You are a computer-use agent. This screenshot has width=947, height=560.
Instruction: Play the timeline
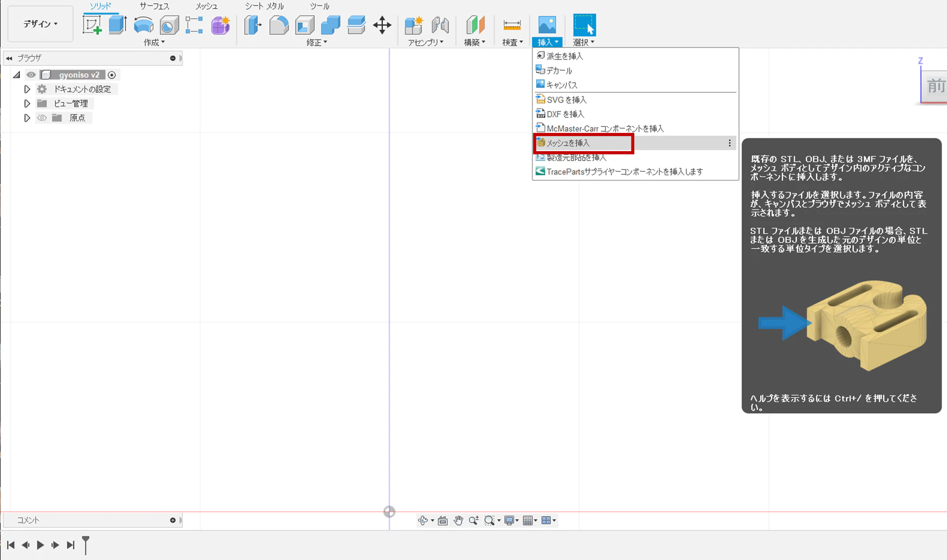point(40,545)
